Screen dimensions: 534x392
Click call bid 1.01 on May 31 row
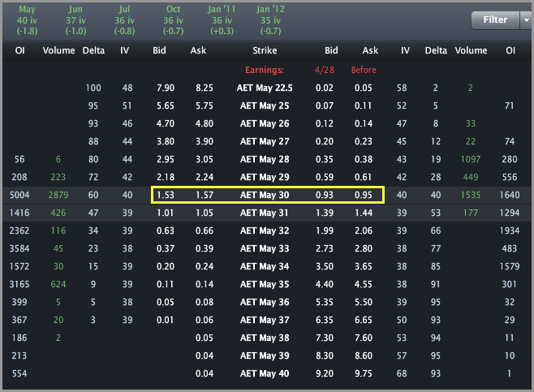click(x=166, y=213)
